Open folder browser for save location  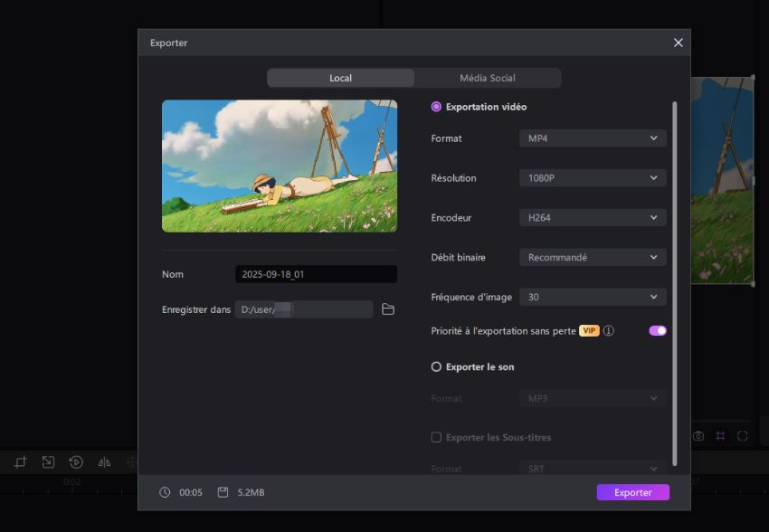pyautogui.click(x=388, y=309)
